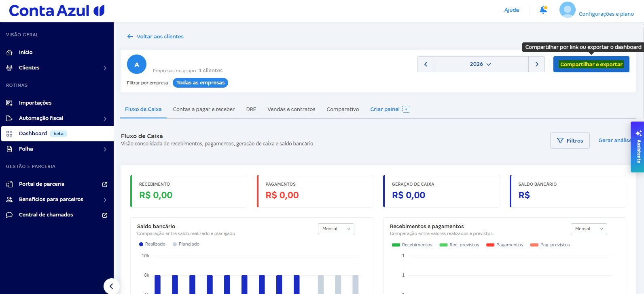This screenshot has height=294, width=644.
Task: Open the Saldo bancário Mensal dropdown
Action: click(x=336, y=229)
